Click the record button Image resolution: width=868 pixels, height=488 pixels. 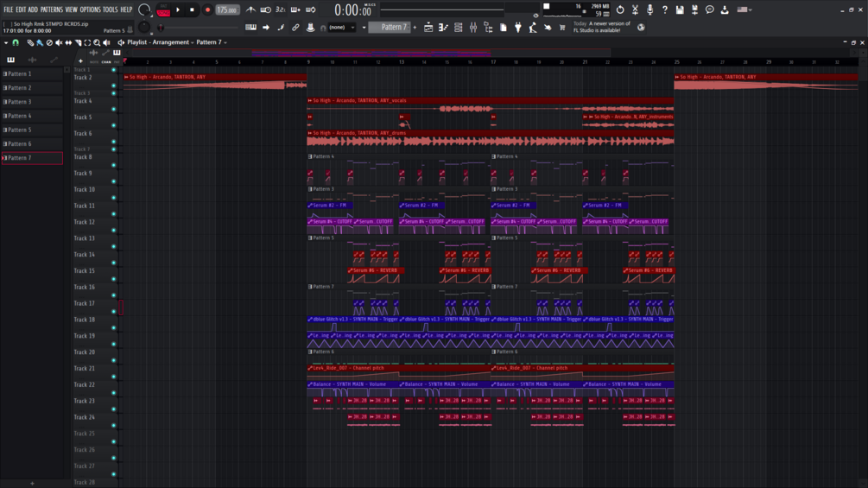click(207, 10)
